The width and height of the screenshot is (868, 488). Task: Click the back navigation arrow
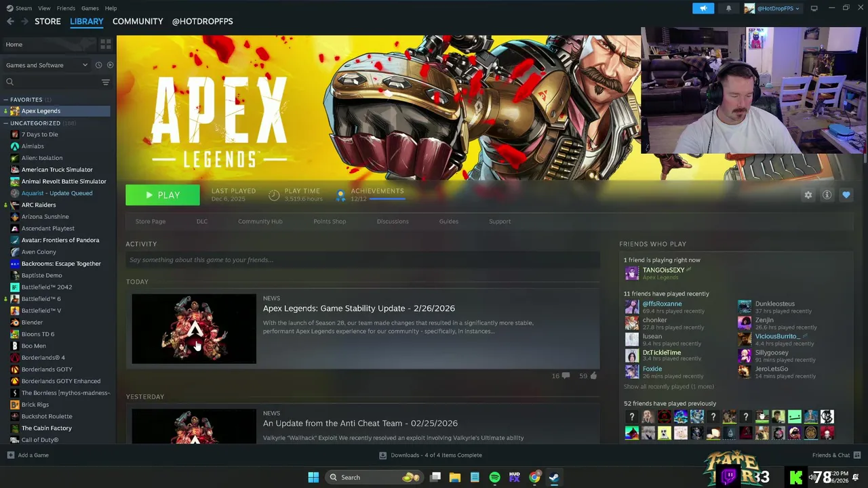pyautogui.click(x=10, y=21)
